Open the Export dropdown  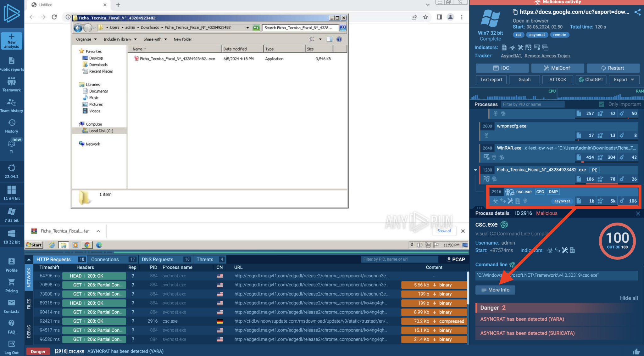coord(624,79)
